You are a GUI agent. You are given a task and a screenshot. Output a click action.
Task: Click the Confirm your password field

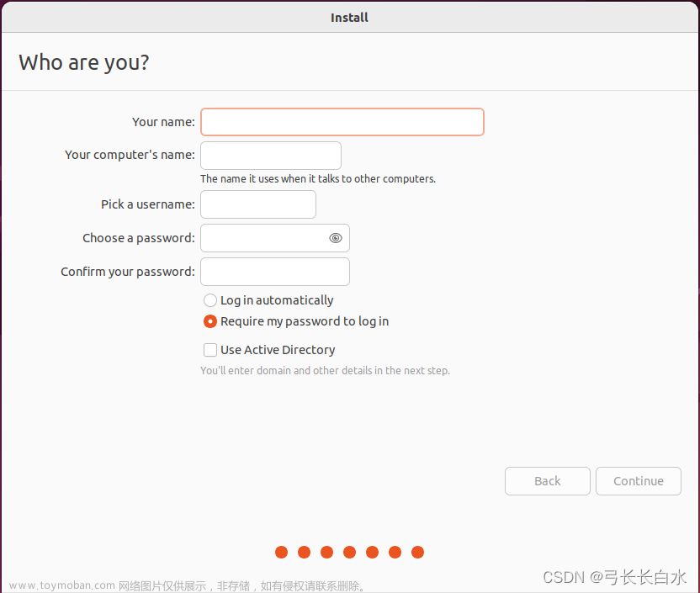click(x=274, y=271)
